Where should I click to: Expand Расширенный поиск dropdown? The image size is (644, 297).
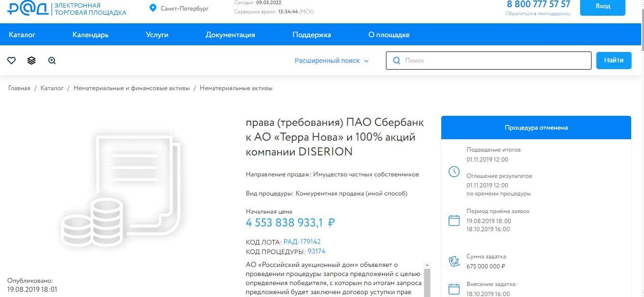point(332,61)
